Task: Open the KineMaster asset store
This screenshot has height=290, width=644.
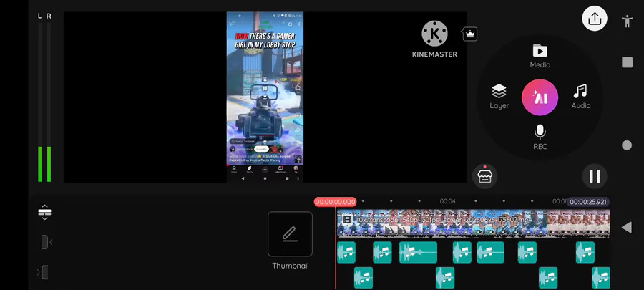Action: coord(484,176)
